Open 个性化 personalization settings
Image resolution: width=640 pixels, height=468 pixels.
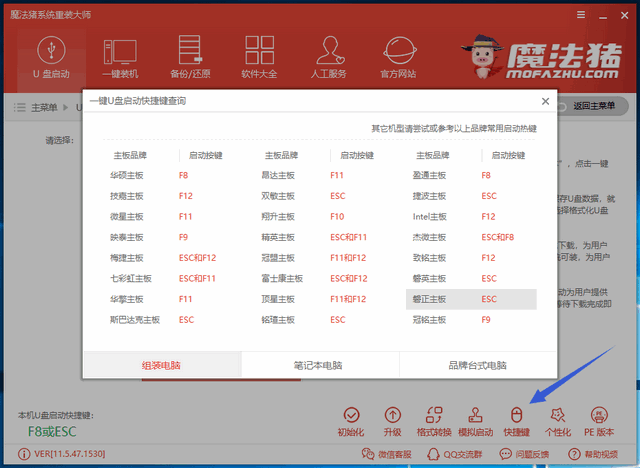pyautogui.click(x=557, y=421)
